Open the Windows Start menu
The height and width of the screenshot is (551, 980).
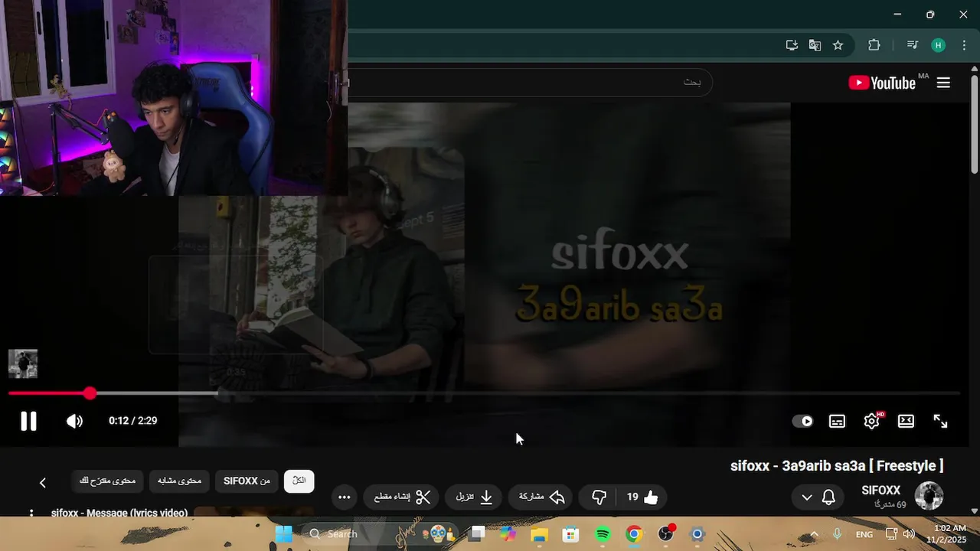283,534
